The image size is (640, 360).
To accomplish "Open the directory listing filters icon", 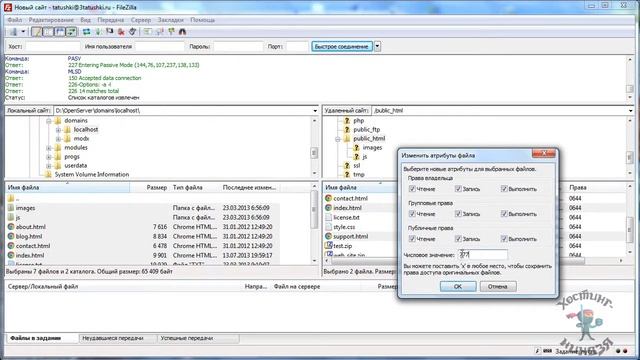I will (148, 32).
